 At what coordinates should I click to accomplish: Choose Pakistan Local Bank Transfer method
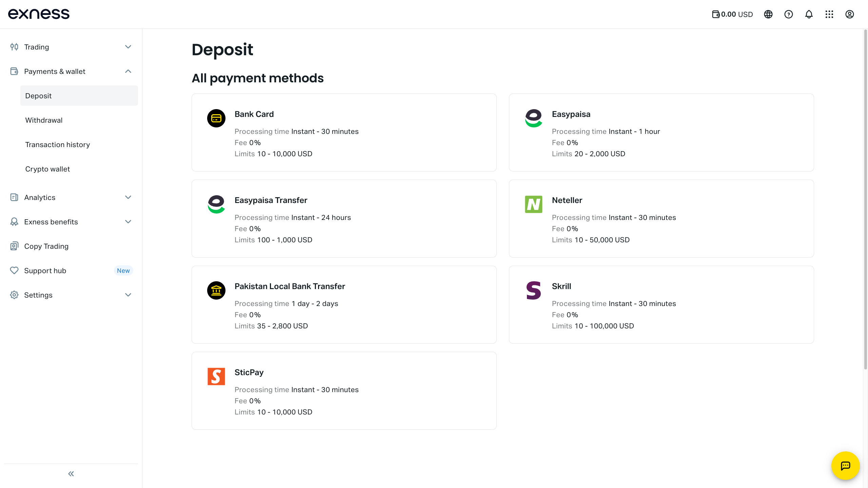344,305
